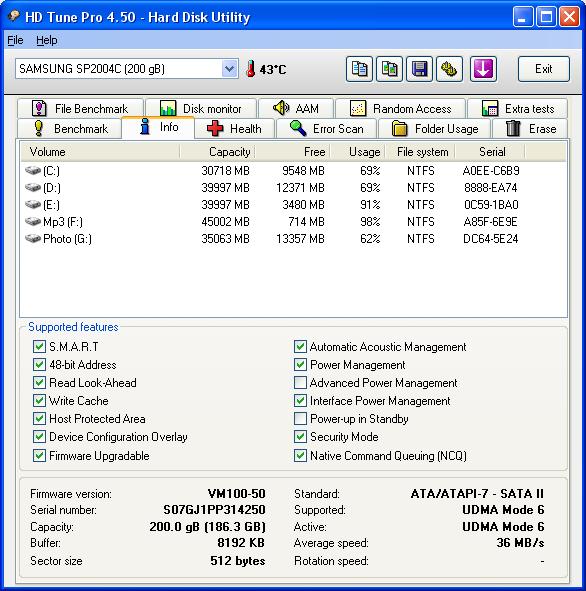
Task: Open the File menu
Action: (x=15, y=40)
